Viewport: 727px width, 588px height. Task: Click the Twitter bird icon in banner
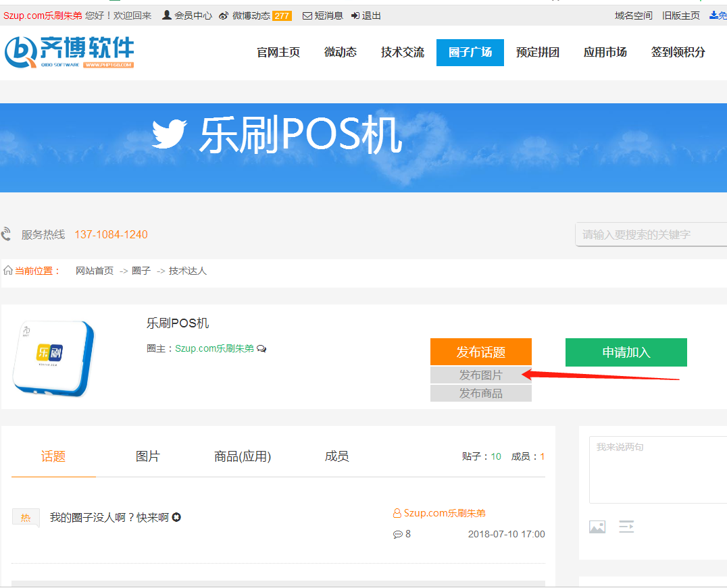pos(168,134)
